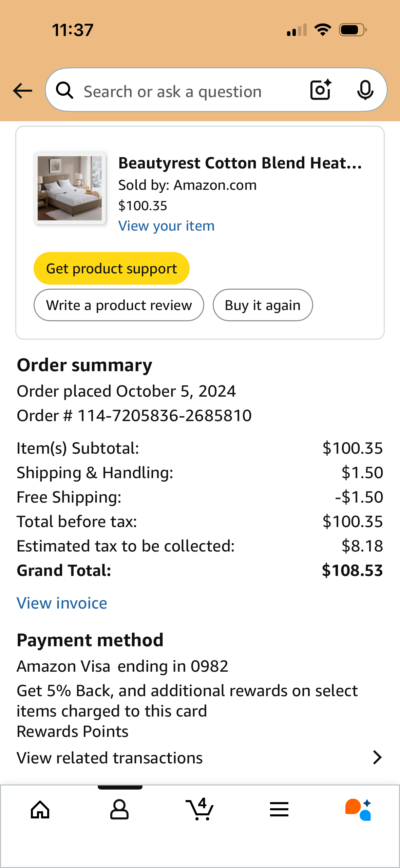Image resolution: width=400 pixels, height=868 pixels.
Task: Open the View invoice link
Action: tap(62, 603)
